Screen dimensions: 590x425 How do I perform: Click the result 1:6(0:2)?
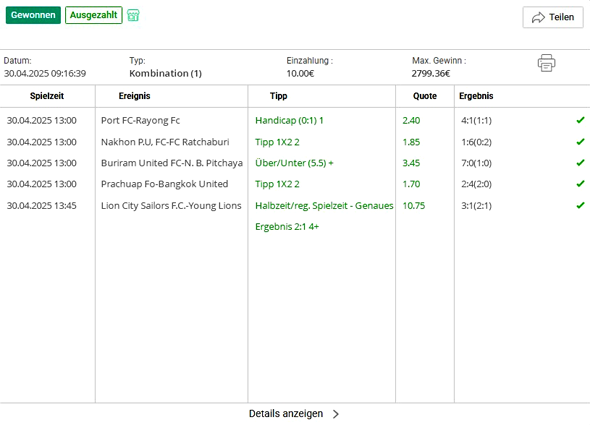[x=476, y=142]
